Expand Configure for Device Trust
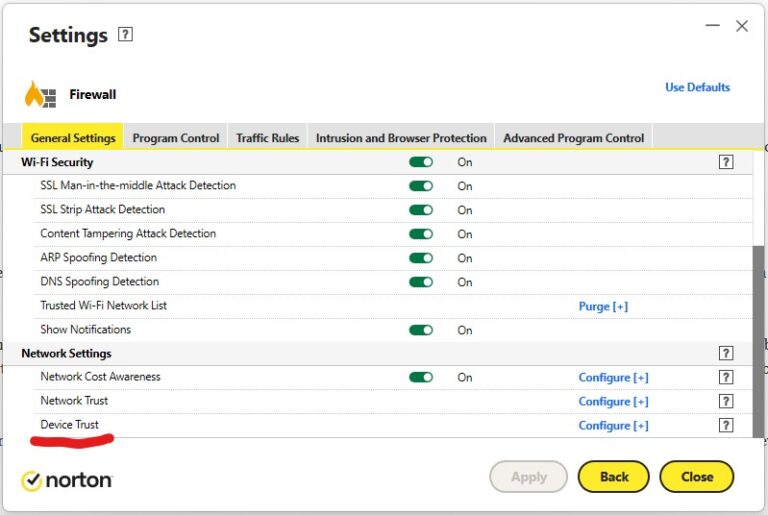Image resolution: width=768 pixels, height=515 pixels. 613,426
